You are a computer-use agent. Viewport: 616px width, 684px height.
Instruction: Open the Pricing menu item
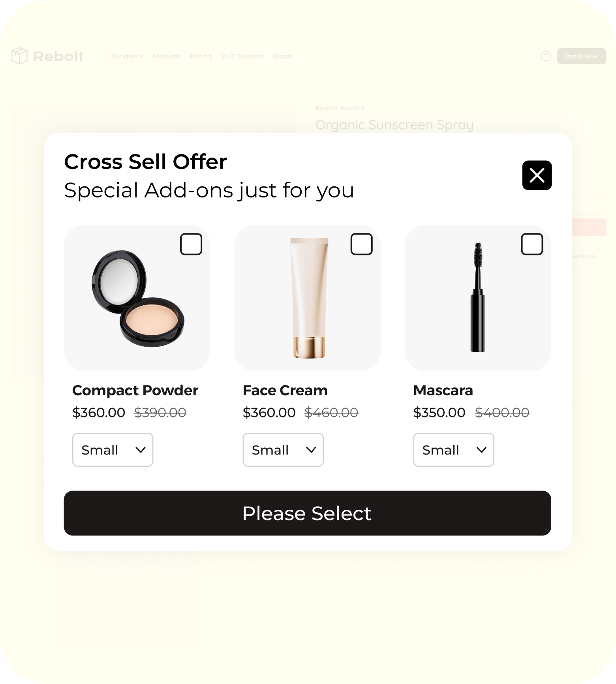coord(201,56)
